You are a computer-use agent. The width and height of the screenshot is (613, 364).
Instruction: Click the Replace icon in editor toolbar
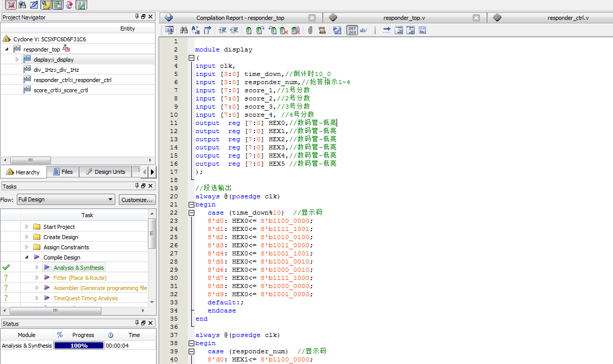(196, 31)
